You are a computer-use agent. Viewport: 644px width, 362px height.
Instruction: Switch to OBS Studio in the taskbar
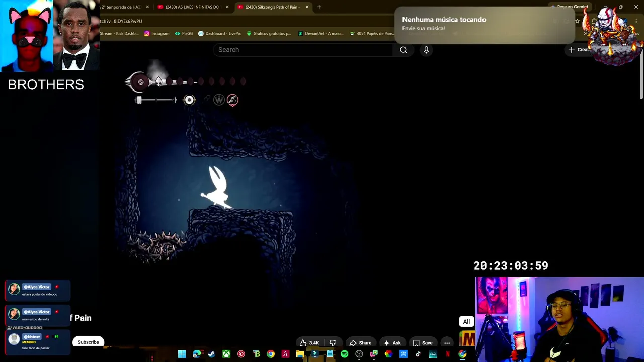coord(359,354)
